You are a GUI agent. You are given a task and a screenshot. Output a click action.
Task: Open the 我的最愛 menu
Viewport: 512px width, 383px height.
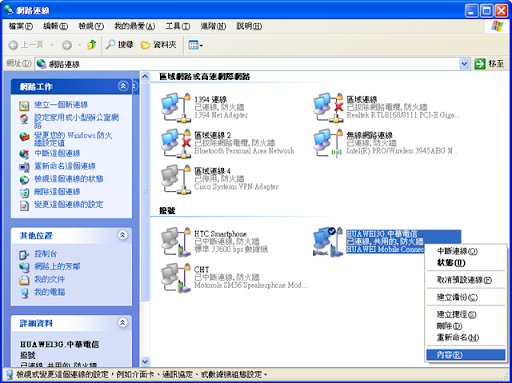(x=134, y=26)
